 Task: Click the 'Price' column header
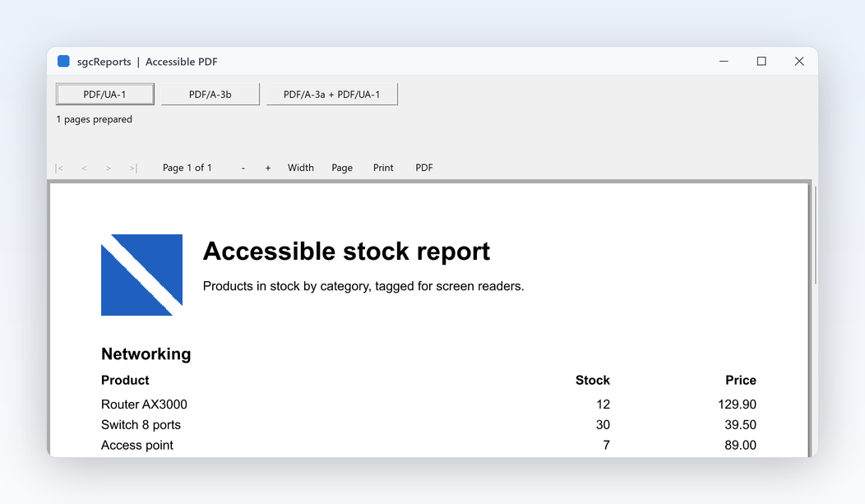point(741,381)
